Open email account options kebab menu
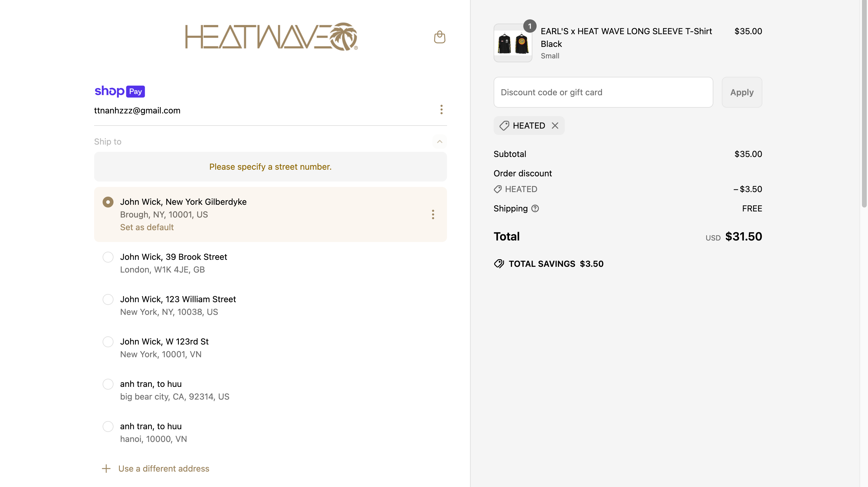 click(x=441, y=109)
